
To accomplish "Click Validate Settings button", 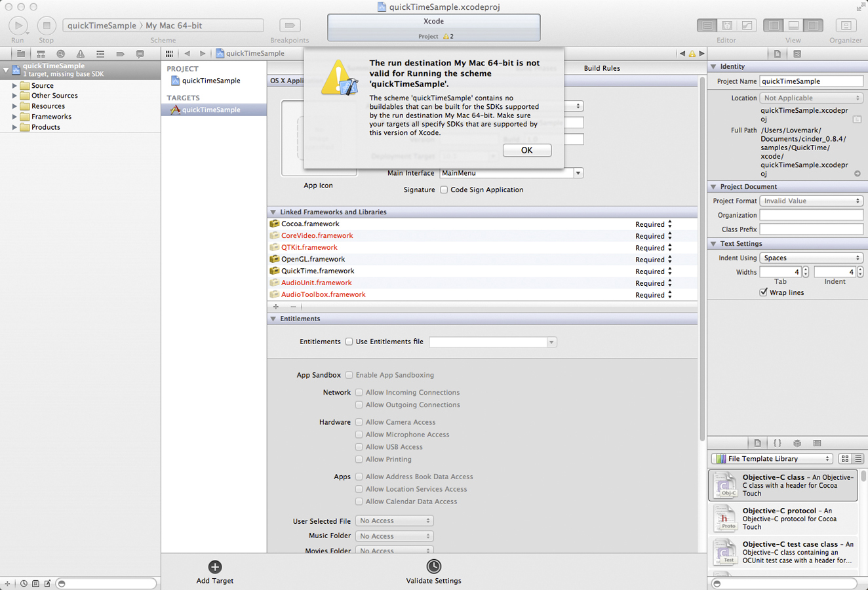I will tap(433, 572).
